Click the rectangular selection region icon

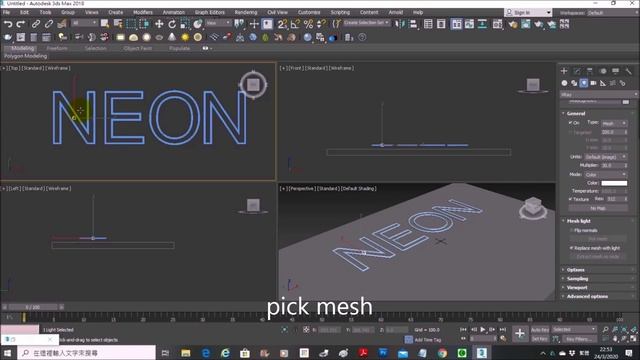[x=131, y=24]
